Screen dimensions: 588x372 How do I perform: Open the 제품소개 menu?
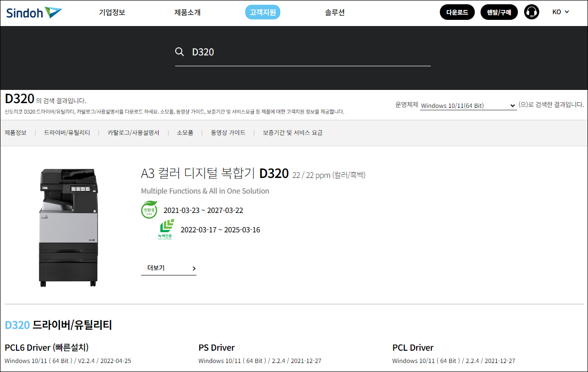tap(188, 12)
